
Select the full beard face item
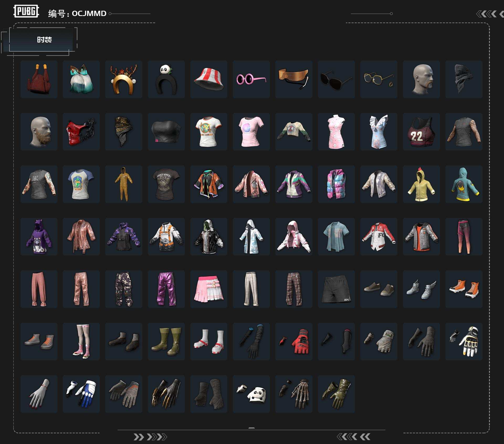[x=39, y=132]
